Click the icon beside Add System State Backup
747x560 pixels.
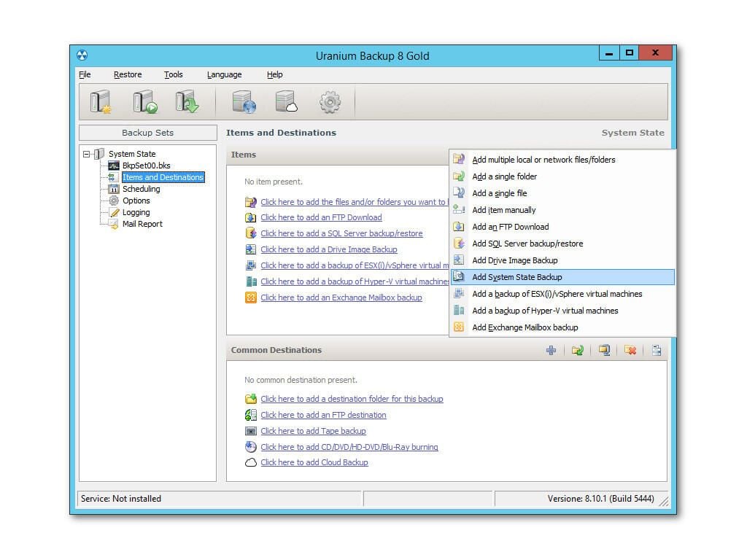[459, 276]
